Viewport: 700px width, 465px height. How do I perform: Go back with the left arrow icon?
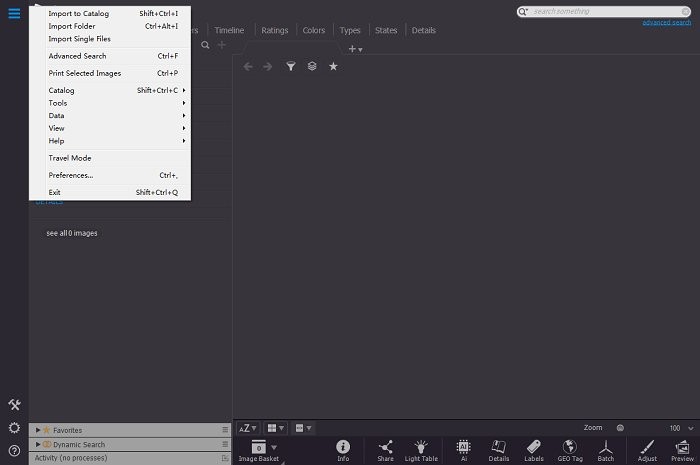(248, 66)
